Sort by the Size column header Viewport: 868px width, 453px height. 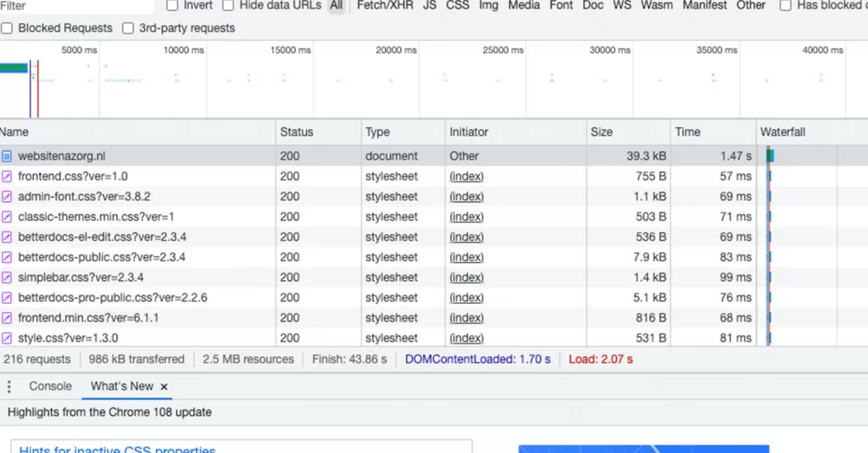pyautogui.click(x=628, y=132)
